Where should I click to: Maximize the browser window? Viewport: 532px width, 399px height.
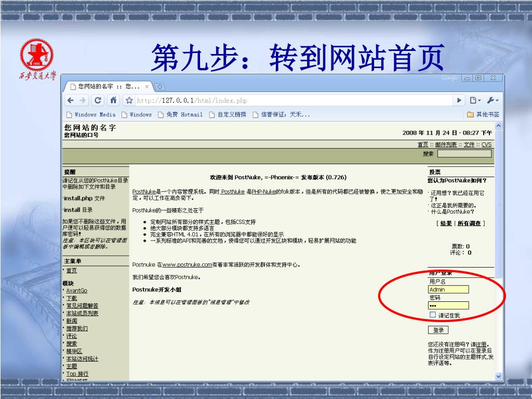(x=478, y=78)
